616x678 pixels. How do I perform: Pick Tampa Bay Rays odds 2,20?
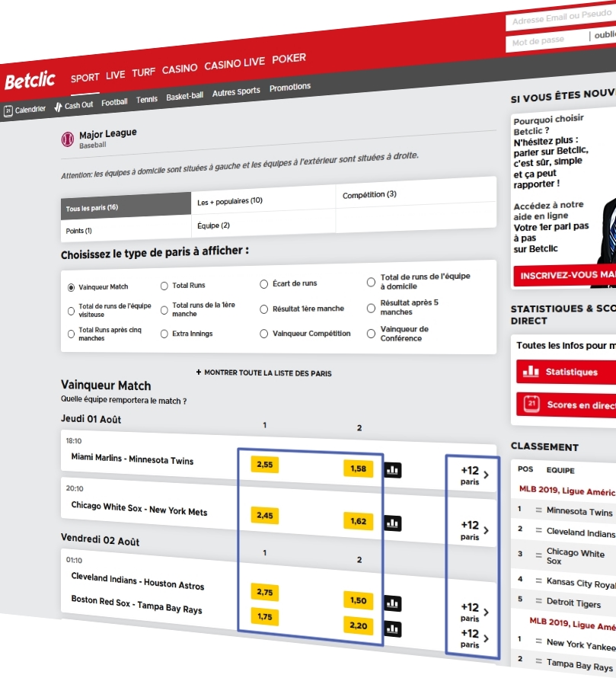(x=359, y=625)
